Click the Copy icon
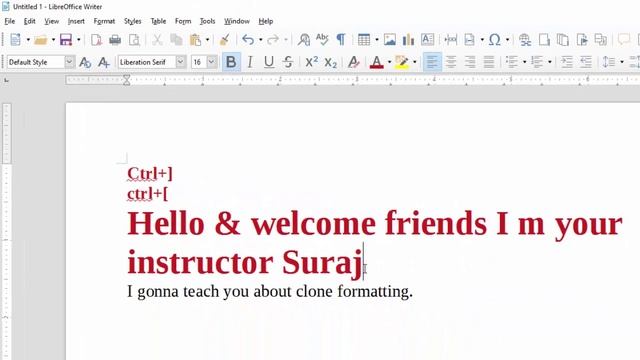640x360 pixels. coord(176,40)
